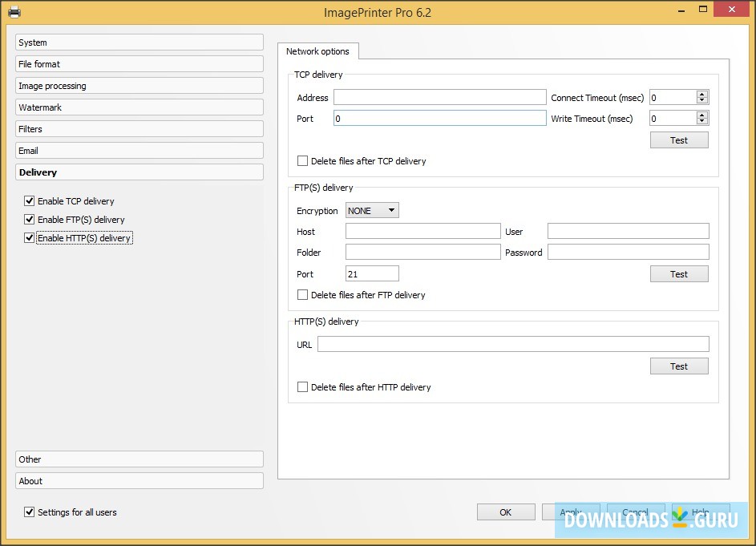Screen dimensions: 756x546
Task: Expand the File format section
Action: pos(139,64)
